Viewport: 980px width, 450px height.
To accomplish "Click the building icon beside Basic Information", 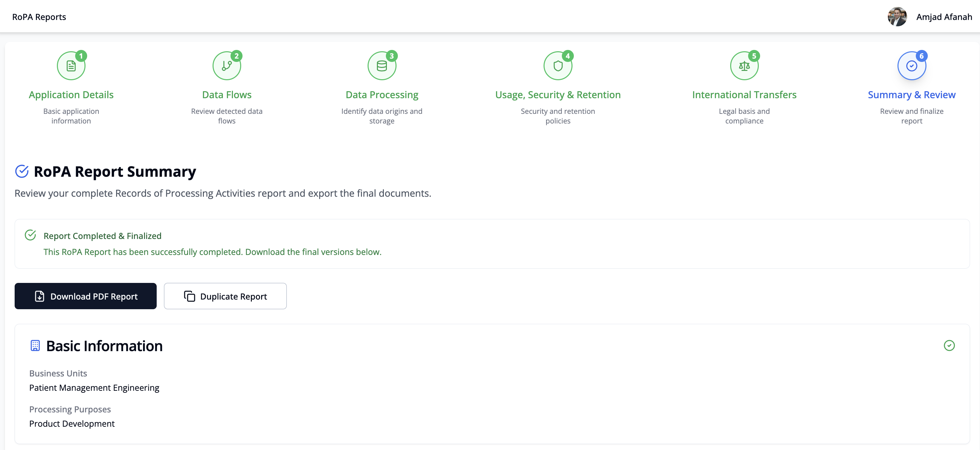I will point(35,345).
